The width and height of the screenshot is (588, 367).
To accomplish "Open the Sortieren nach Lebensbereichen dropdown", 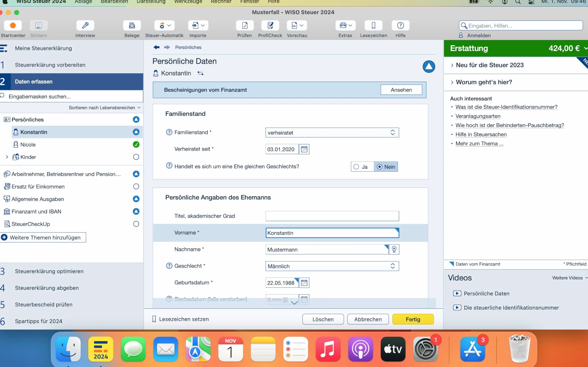I will click(x=105, y=107).
